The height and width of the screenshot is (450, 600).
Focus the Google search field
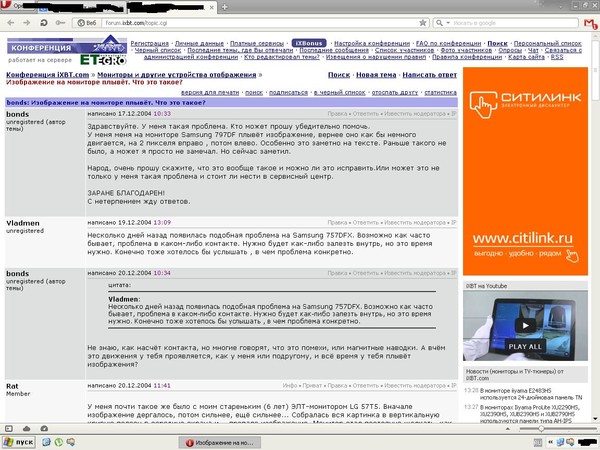pos(515,23)
